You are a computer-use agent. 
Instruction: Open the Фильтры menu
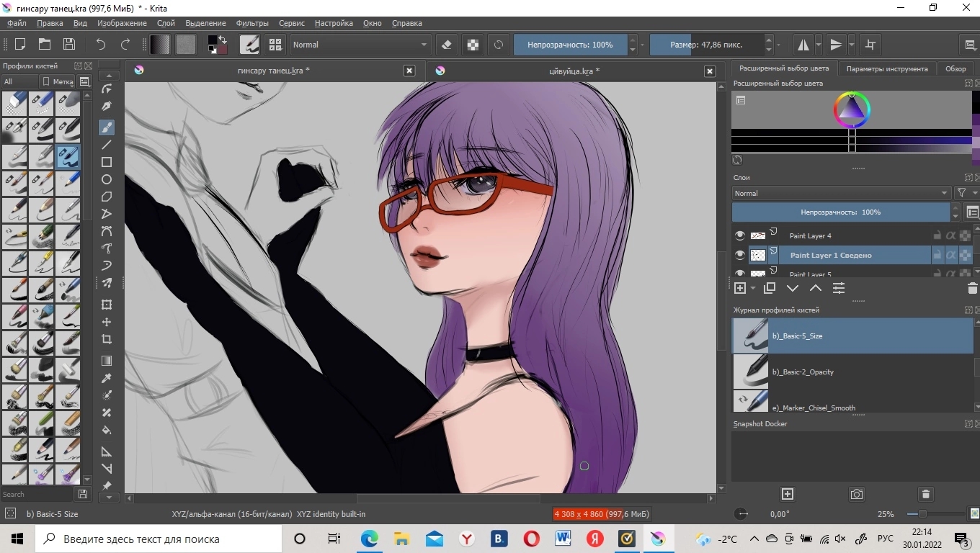pyautogui.click(x=252, y=23)
